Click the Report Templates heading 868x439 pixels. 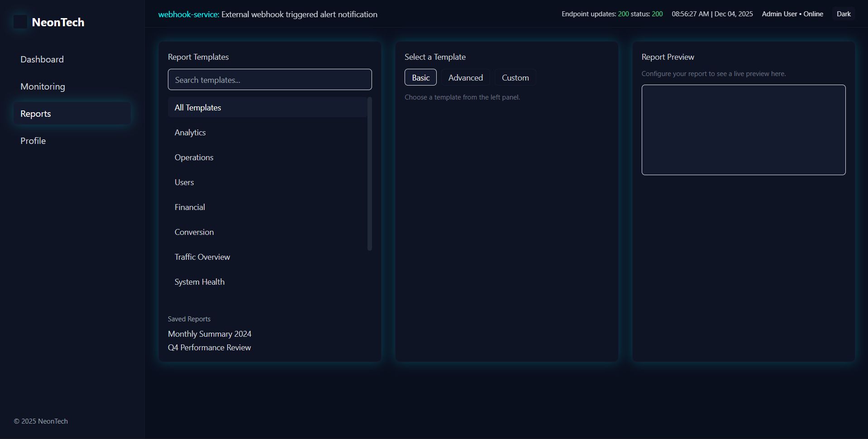click(198, 57)
